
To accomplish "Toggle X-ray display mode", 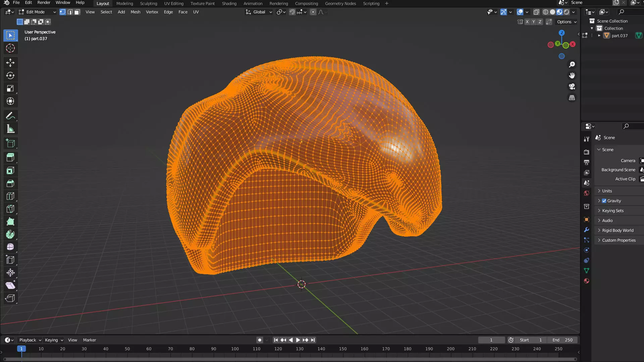I will point(536,12).
